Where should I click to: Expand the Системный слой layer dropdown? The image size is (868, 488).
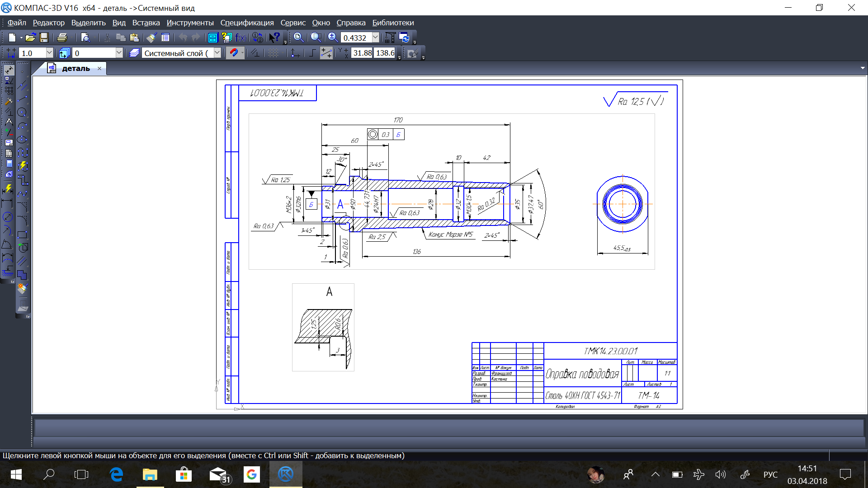tap(217, 53)
